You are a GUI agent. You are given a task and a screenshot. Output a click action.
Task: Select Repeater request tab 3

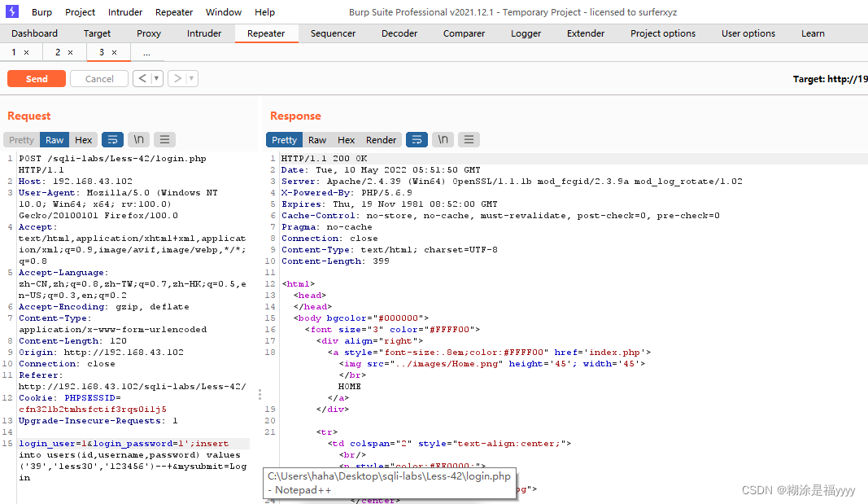tap(102, 52)
